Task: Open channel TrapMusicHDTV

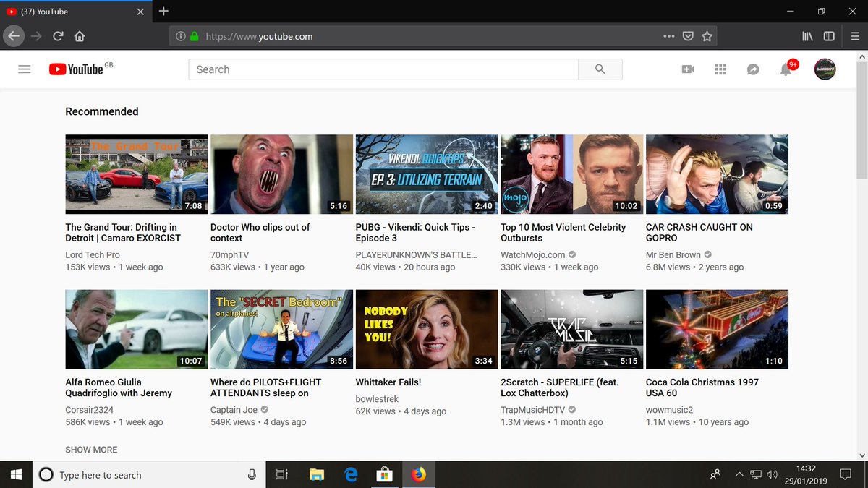Action: point(533,410)
